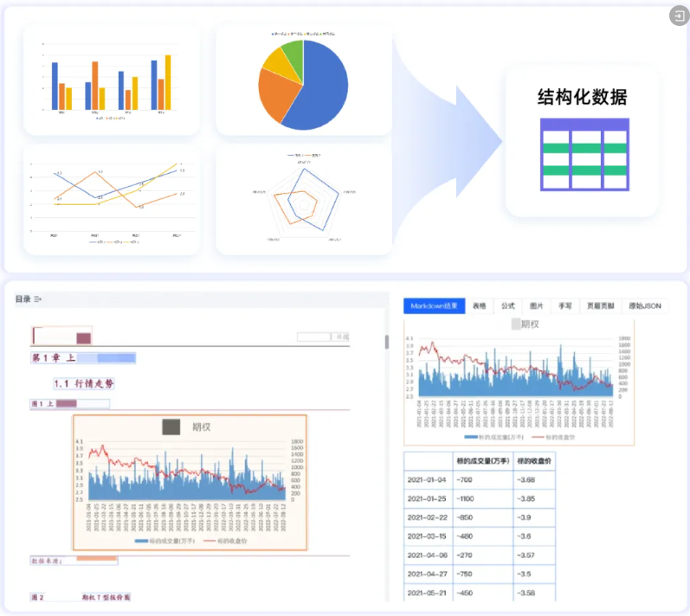Select the bar chart thumbnail card
This screenshot has height=616, width=690.
point(112,80)
